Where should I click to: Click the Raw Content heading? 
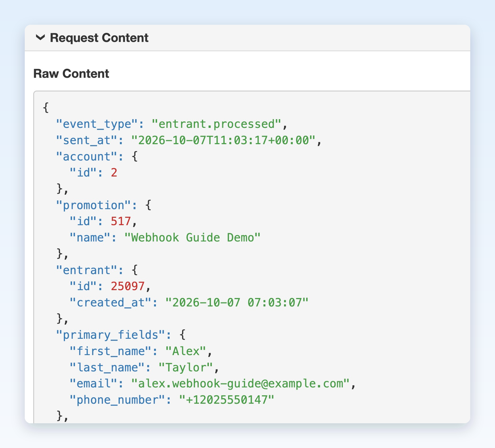tap(71, 74)
